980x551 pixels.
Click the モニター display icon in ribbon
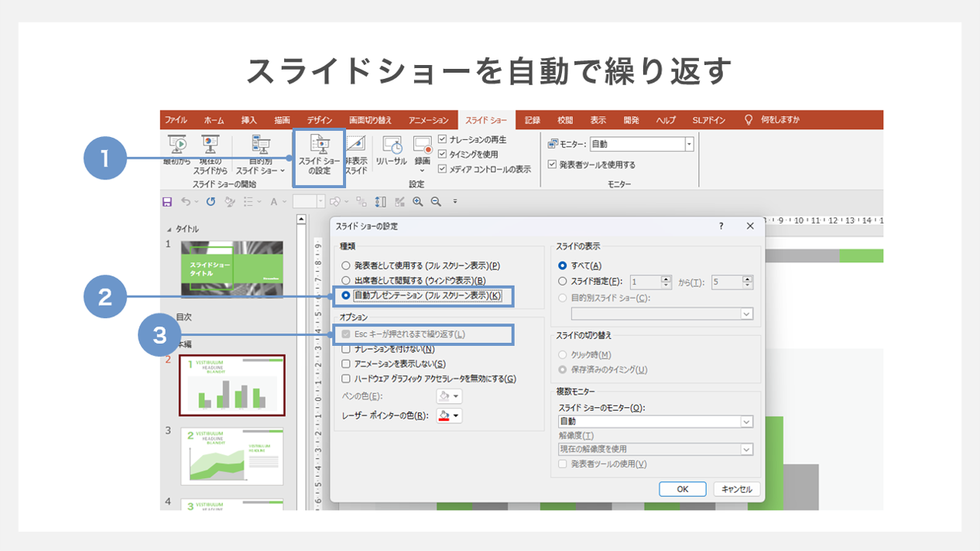tap(553, 144)
